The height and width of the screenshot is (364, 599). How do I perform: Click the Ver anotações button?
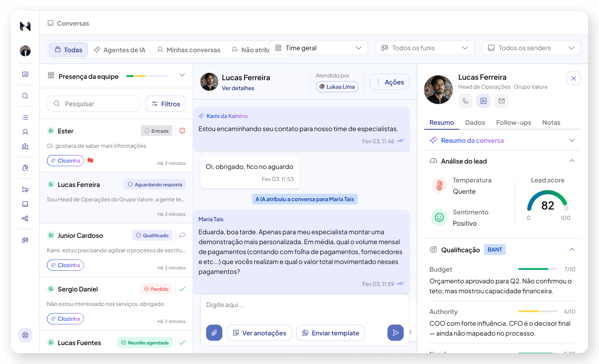click(x=259, y=333)
